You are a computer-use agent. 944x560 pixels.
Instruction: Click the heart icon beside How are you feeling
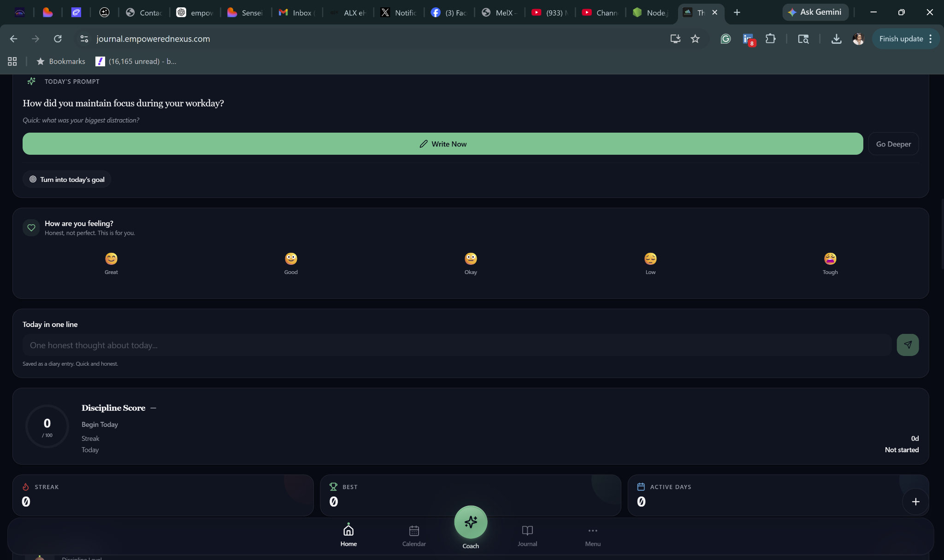coord(31,227)
